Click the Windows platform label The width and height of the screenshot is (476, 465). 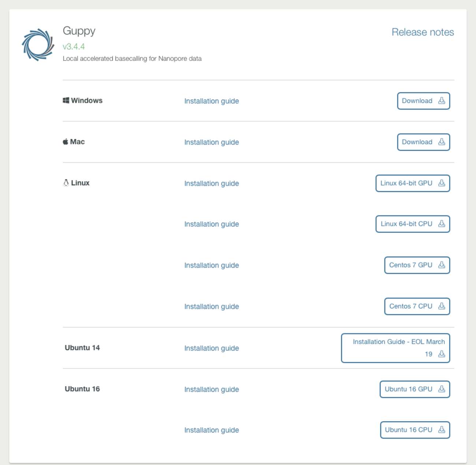click(87, 101)
